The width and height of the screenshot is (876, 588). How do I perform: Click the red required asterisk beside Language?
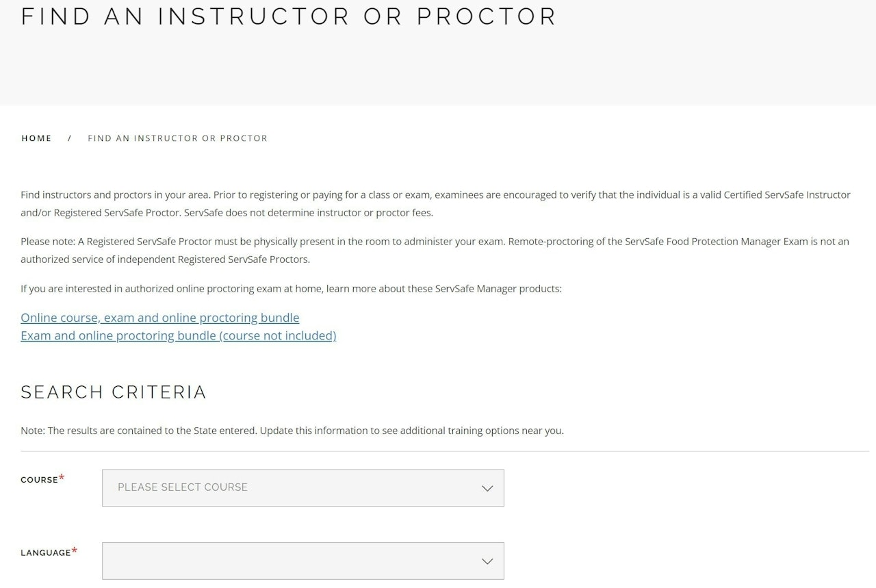75,550
